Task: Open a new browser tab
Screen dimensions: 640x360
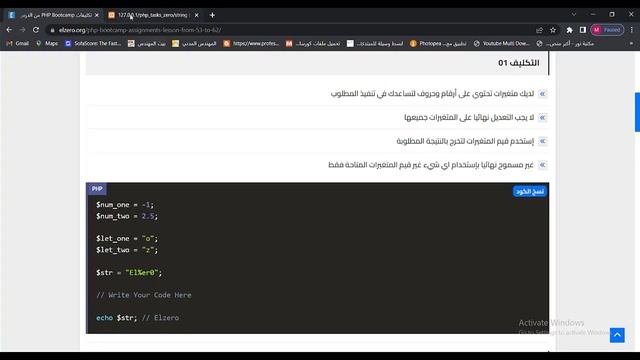Action: (212, 15)
